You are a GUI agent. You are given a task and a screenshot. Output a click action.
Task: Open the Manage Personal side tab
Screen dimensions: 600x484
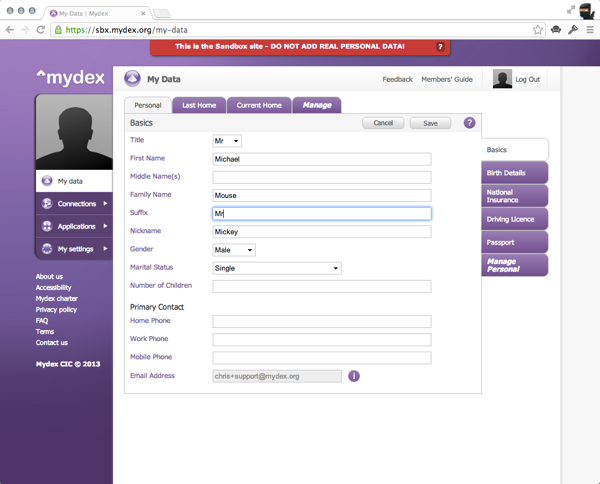[x=515, y=265]
